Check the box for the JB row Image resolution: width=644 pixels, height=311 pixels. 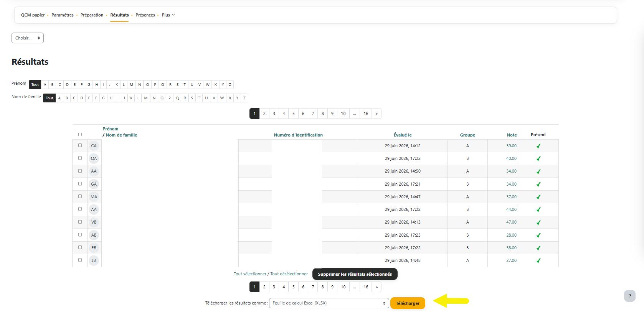pyautogui.click(x=80, y=260)
